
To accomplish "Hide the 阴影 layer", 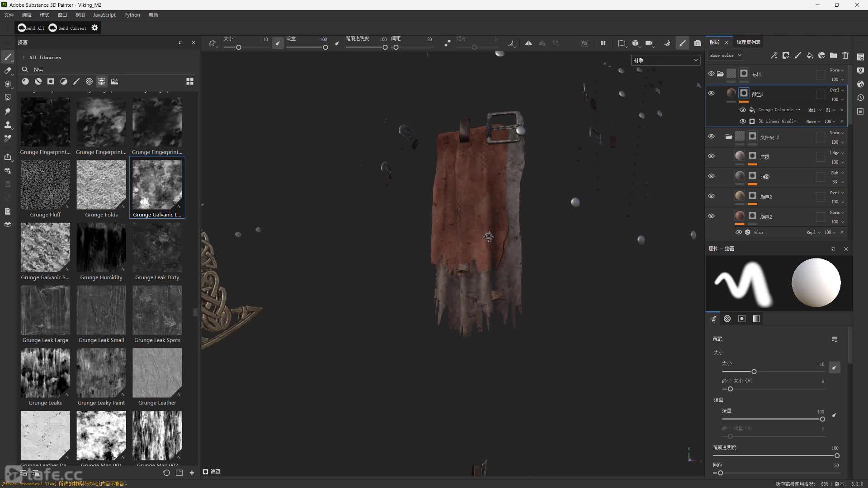I will click(711, 176).
